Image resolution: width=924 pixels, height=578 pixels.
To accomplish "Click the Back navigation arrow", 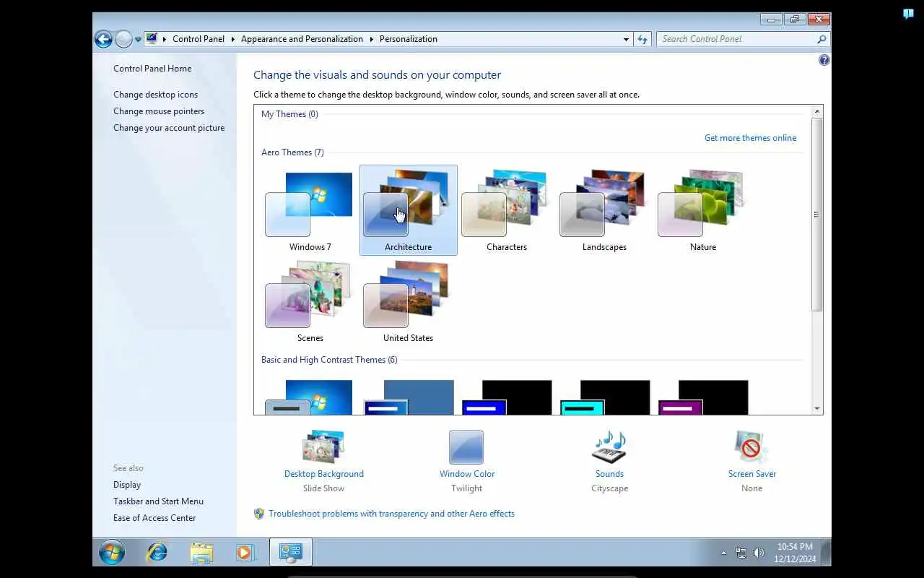I will (x=103, y=39).
